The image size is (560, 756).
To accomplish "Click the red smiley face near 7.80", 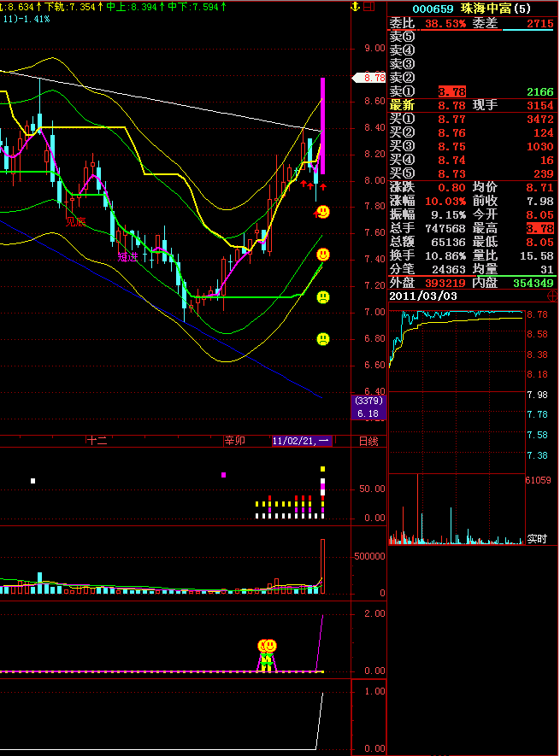I will [x=322, y=212].
